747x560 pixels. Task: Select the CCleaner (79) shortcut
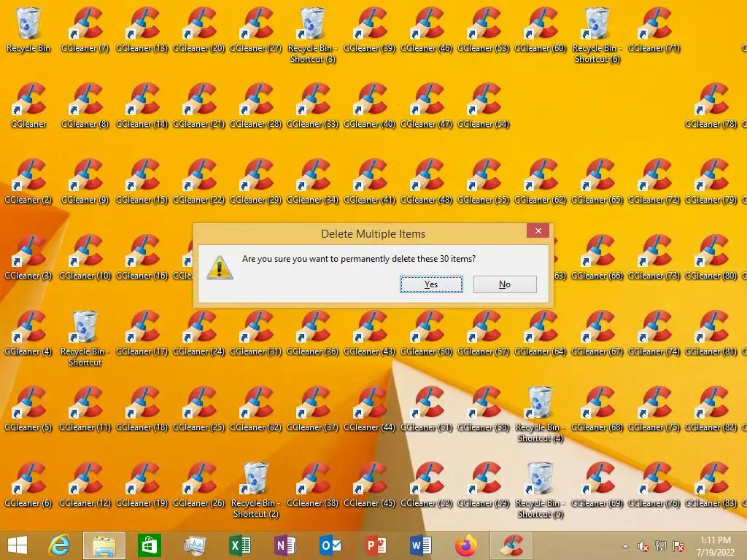coord(711,181)
